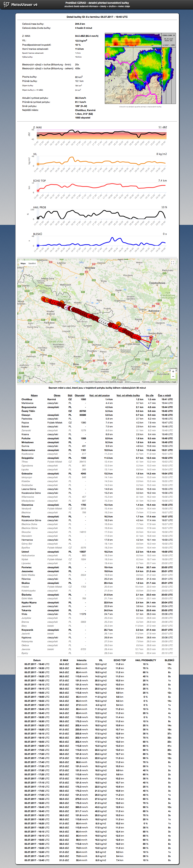
Task: Switch the map to Mapa view
Action: tap(23, 264)
